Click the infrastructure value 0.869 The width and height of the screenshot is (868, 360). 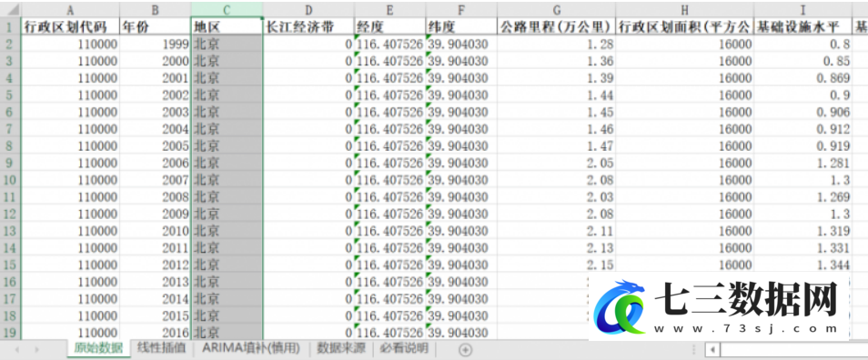tap(802, 78)
